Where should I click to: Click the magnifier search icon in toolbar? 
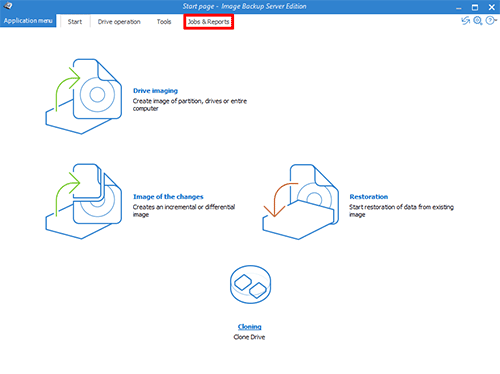pos(478,21)
